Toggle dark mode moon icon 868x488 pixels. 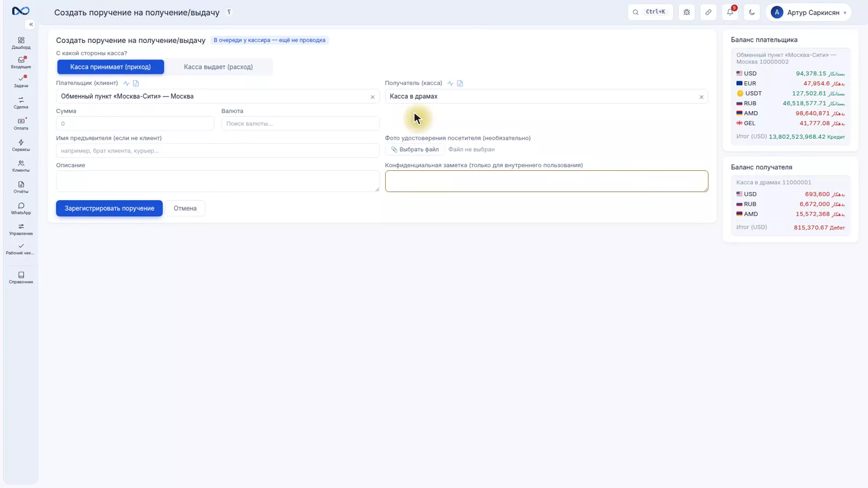pos(752,12)
